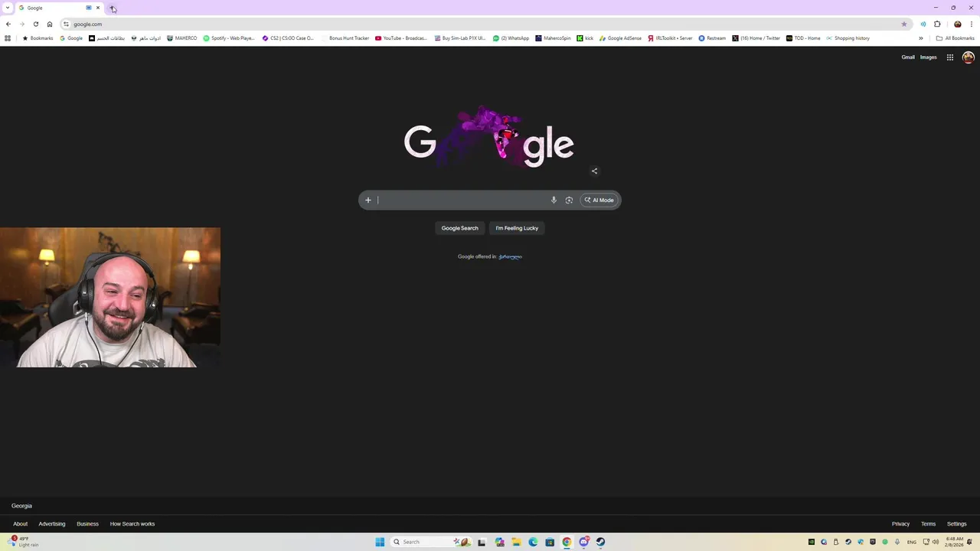Click the Google doodle logo
Image resolution: width=980 pixels, height=551 pixels.
(489, 138)
